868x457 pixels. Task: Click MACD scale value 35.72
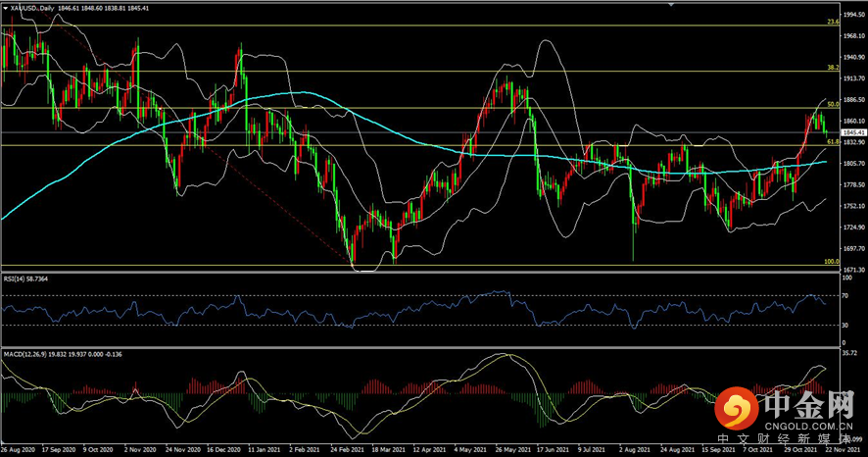tap(849, 352)
